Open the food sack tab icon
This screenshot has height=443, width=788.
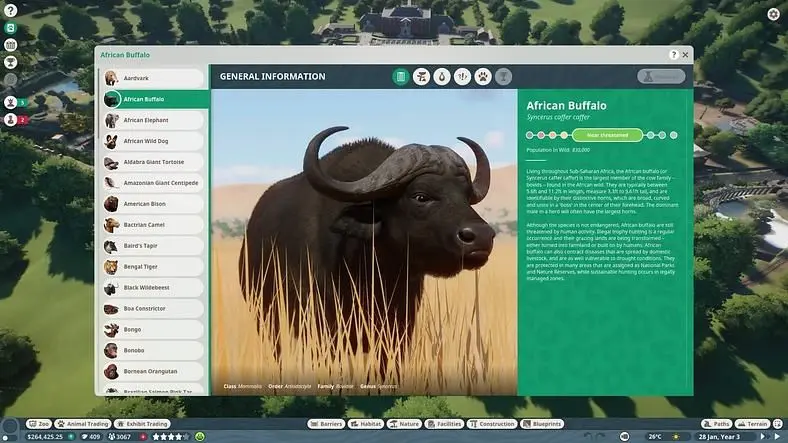pos(442,77)
